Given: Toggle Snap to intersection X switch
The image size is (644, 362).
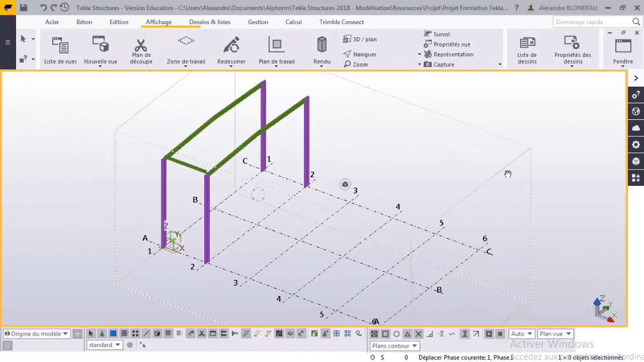Looking at the screenshot, I should (x=419, y=334).
